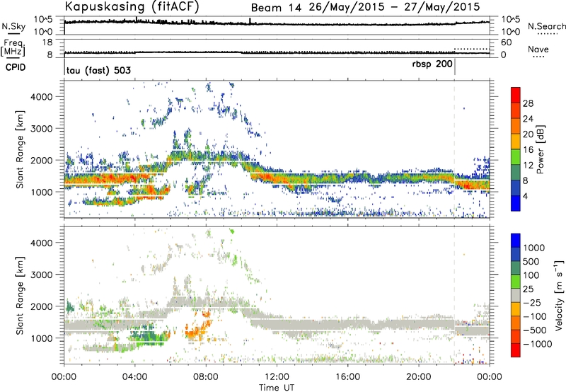Image resolution: width=566 pixels, height=392 pixels.
Task: Click the '04:00' time axis label
Action: (134, 377)
